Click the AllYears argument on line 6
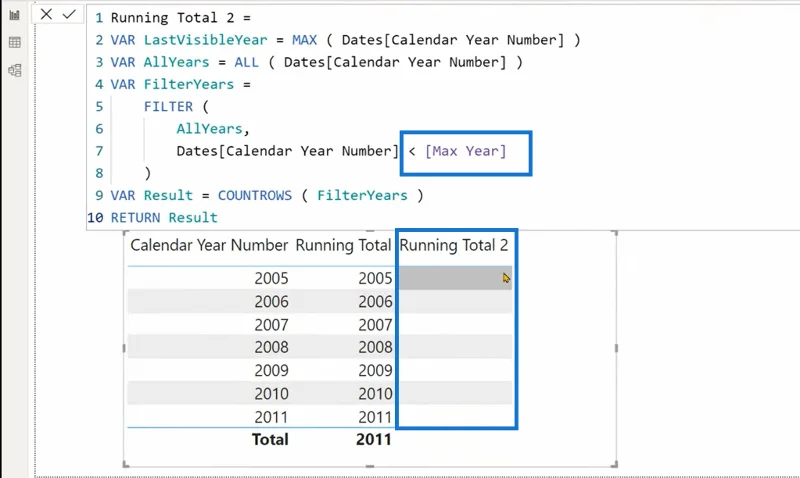800x478 pixels. point(209,129)
